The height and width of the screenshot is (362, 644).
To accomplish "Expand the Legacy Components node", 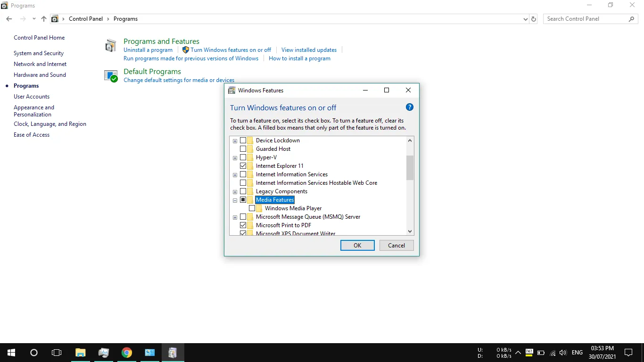I will [235, 192].
